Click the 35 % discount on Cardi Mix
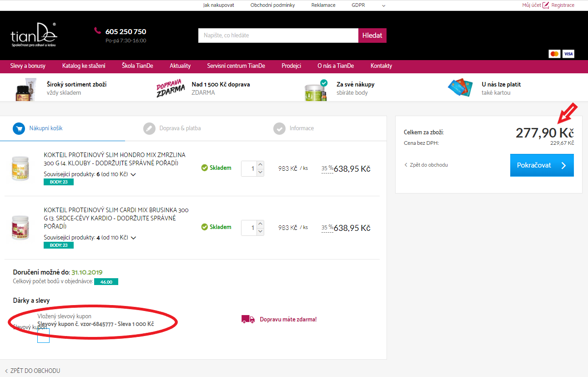The width and height of the screenshot is (588, 377). tap(327, 228)
